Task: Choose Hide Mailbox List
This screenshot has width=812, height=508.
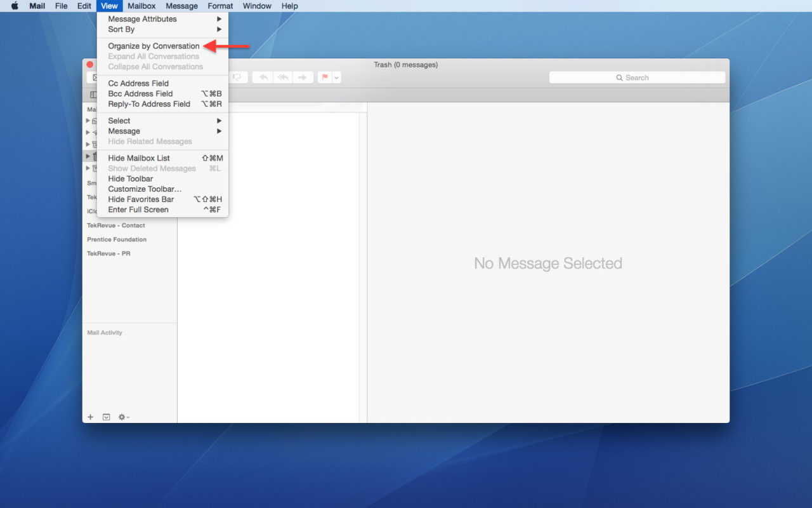Action: coord(162,158)
